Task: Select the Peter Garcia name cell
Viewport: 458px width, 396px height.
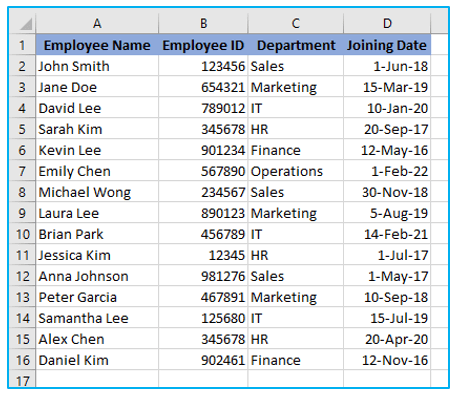Action: [97, 297]
